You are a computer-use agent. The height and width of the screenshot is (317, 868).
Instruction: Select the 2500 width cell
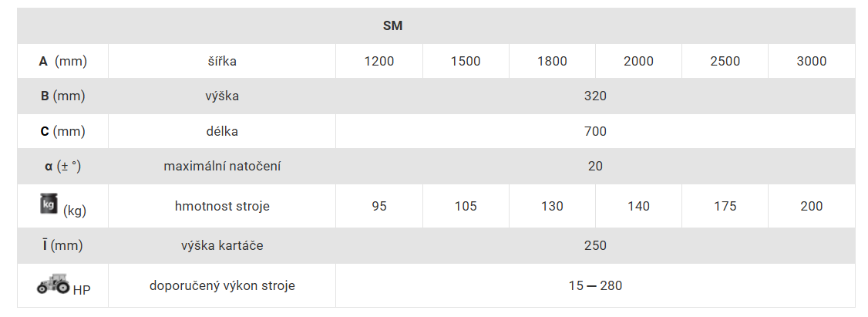pos(725,61)
